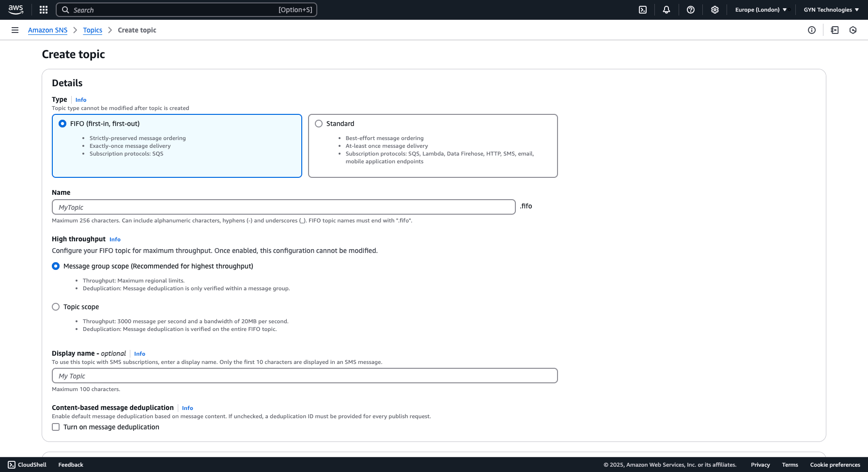Open account settings via the gear icon
The image size is (868, 472).
point(715,10)
